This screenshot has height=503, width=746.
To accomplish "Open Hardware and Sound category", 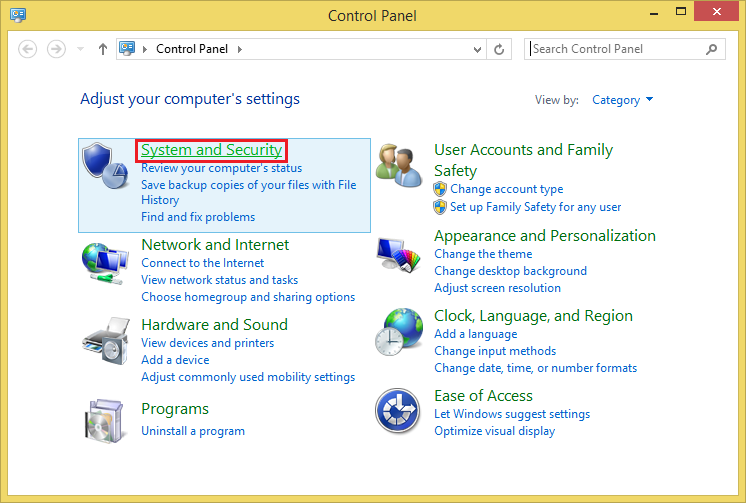I will point(215,325).
